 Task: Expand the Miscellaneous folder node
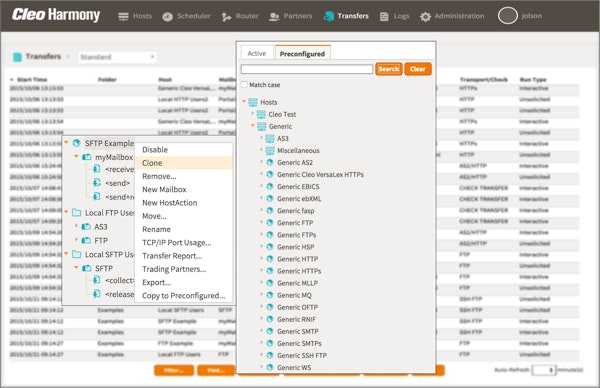tap(261, 150)
